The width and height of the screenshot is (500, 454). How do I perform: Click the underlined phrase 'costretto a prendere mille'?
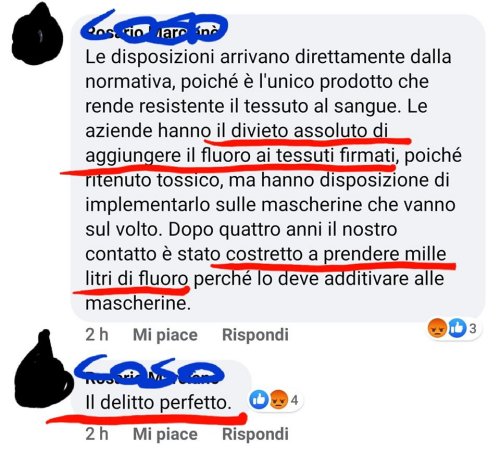click(x=336, y=254)
